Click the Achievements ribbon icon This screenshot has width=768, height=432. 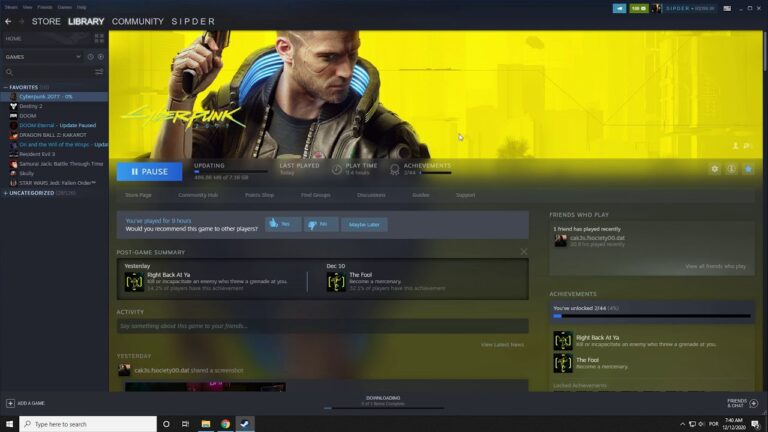pyautogui.click(x=395, y=169)
